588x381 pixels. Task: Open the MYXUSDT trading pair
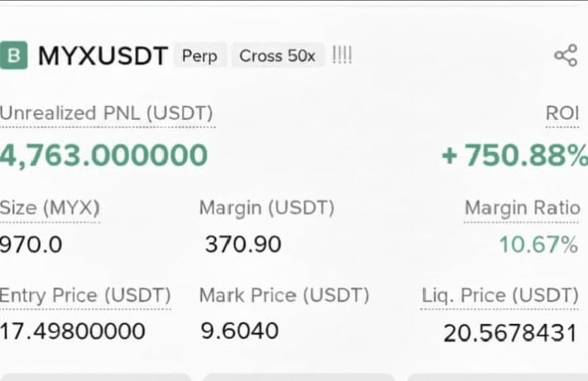[x=103, y=56]
